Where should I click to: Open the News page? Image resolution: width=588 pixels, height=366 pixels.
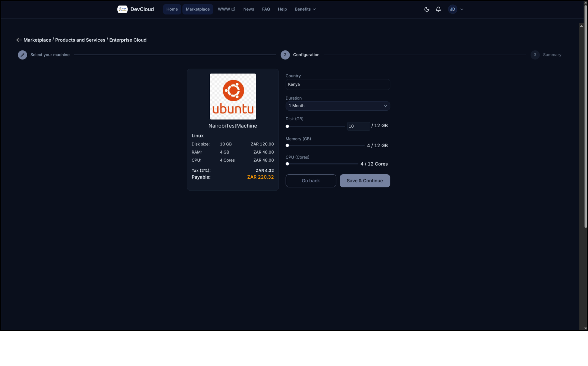(249, 9)
